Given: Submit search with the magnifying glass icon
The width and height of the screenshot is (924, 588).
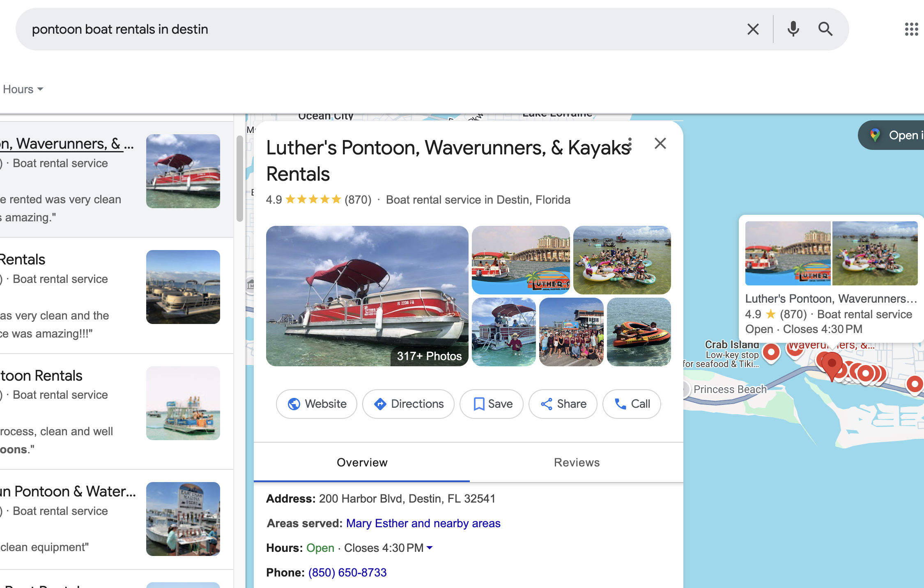Looking at the screenshot, I should click(x=825, y=29).
